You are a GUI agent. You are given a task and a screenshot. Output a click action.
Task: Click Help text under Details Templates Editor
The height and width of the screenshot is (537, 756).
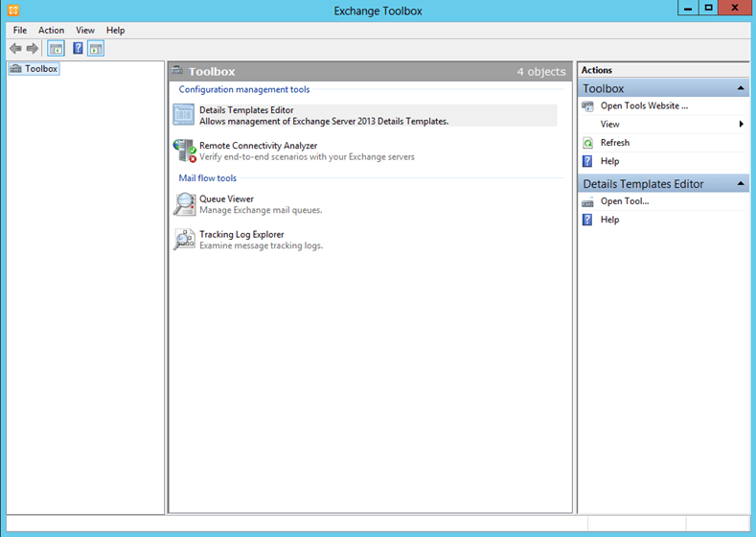610,220
